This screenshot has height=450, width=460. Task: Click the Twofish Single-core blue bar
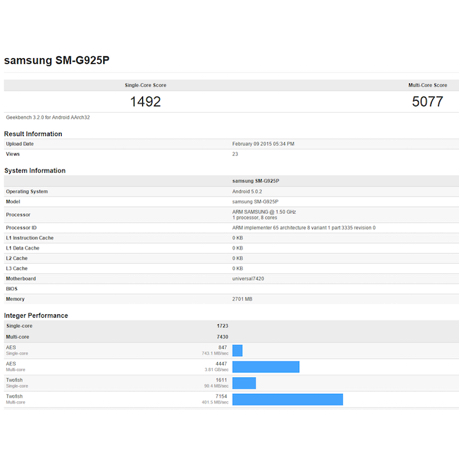click(x=244, y=383)
